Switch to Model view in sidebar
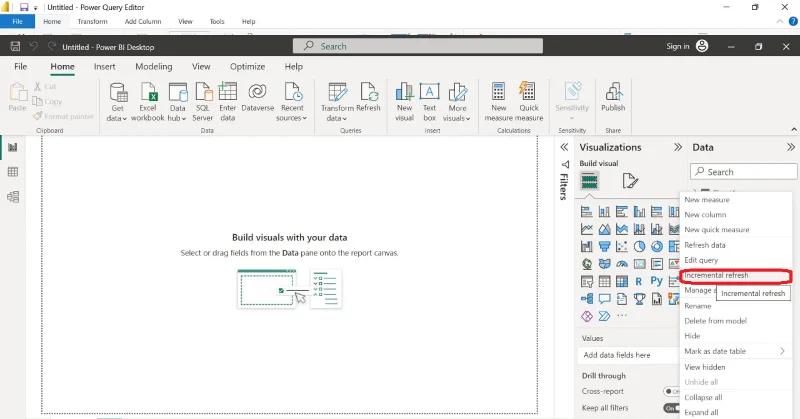The width and height of the screenshot is (800, 419). pos(13,196)
